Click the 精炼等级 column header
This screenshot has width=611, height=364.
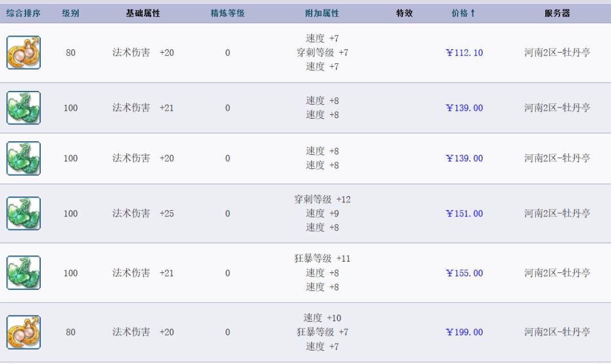coord(227,12)
